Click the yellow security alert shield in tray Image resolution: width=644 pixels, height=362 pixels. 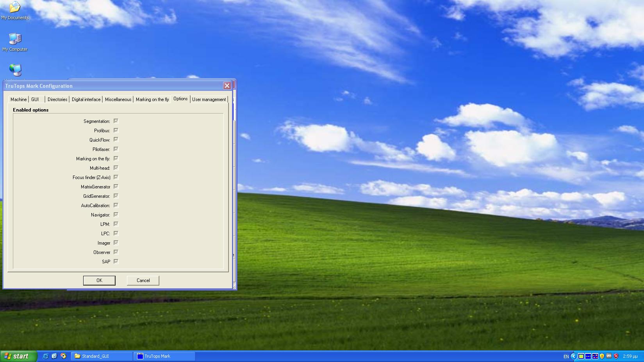(x=602, y=356)
